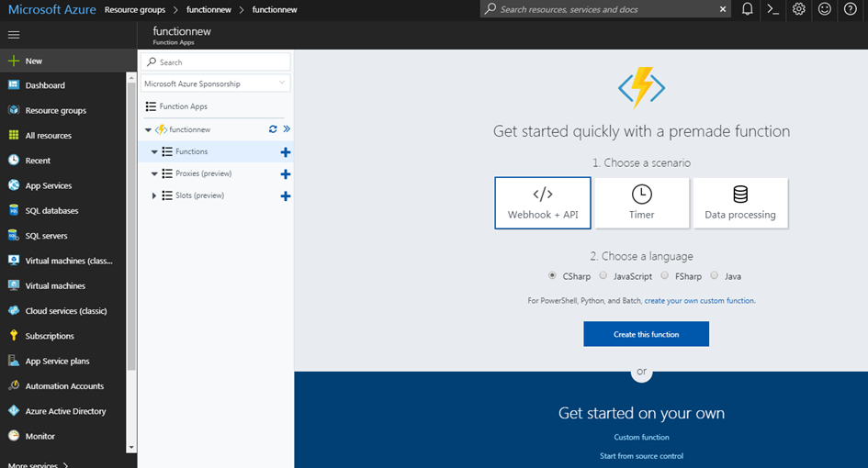Image resolution: width=868 pixels, height=468 pixels.
Task: Choose the Webhook + API scenario
Action: [x=543, y=203]
